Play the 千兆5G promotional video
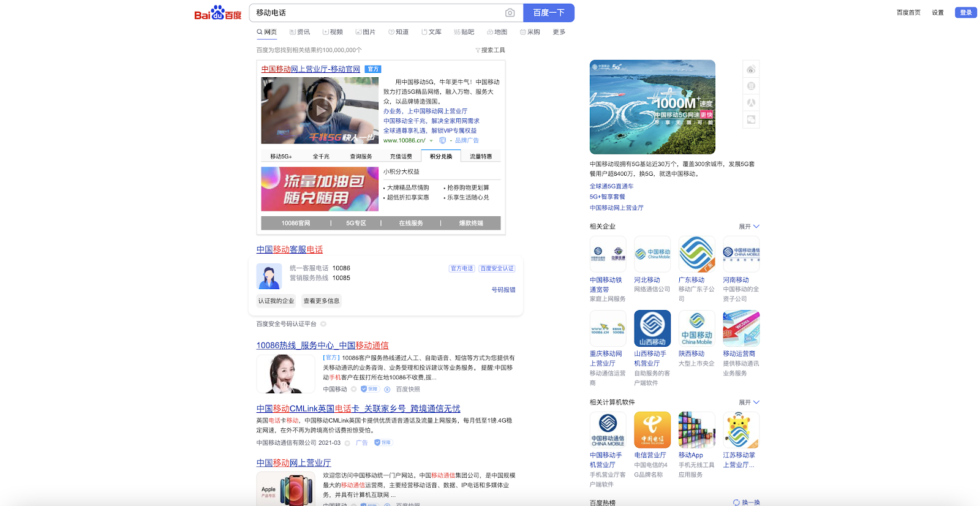The height and width of the screenshot is (506, 980). pyautogui.click(x=320, y=110)
